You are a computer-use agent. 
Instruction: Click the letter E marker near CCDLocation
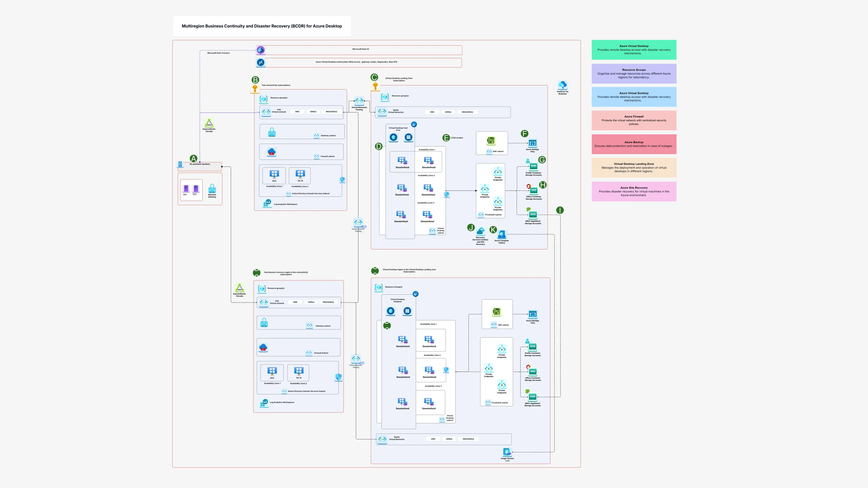click(446, 137)
